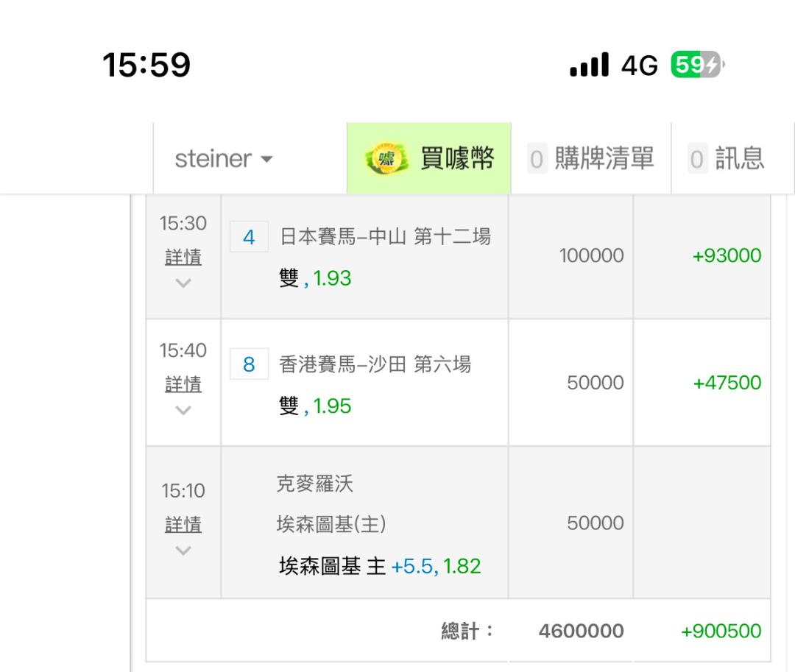Open the 買嚎幣 tab
795x672 pixels.
click(x=428, y=158)
